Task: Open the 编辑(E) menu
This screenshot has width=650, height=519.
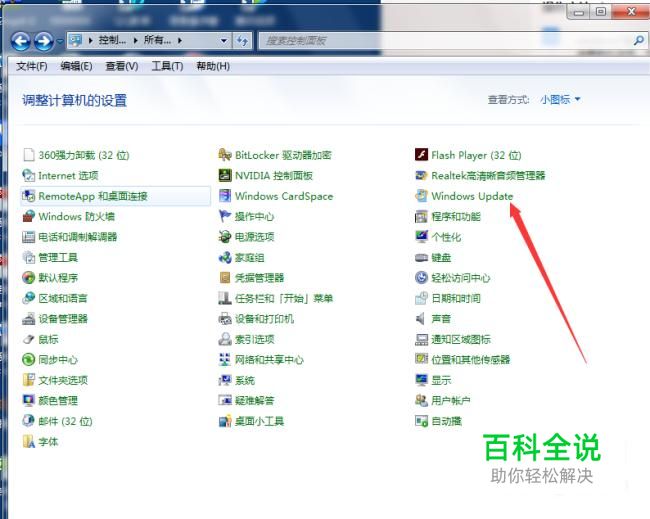Action: [76, 66]
